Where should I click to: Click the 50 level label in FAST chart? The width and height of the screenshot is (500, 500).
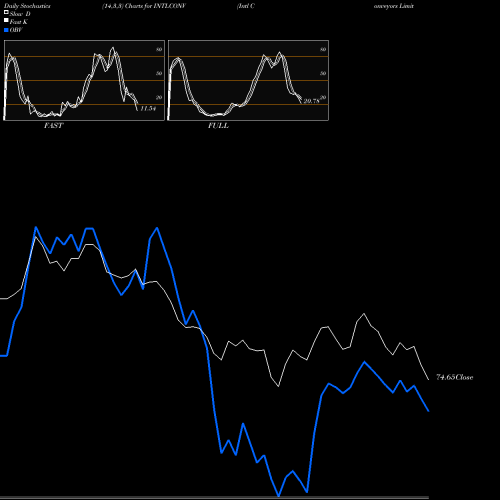(x=159, y=73)
